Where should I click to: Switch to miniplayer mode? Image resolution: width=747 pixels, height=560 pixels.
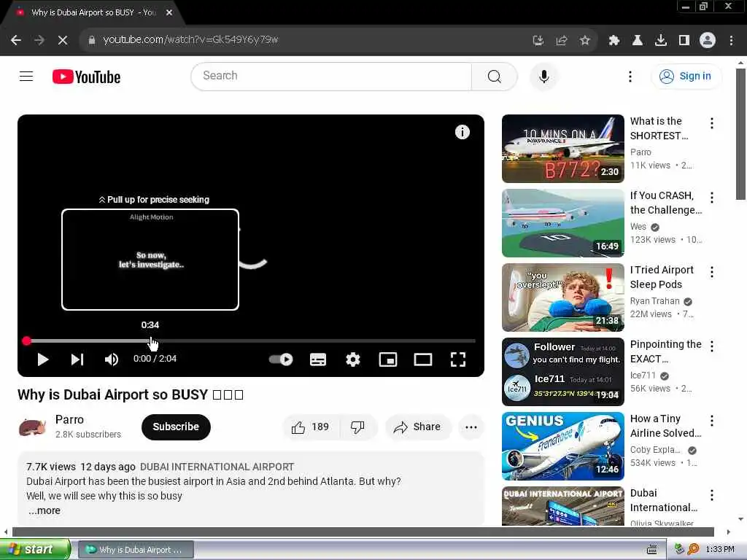[388, 359]
